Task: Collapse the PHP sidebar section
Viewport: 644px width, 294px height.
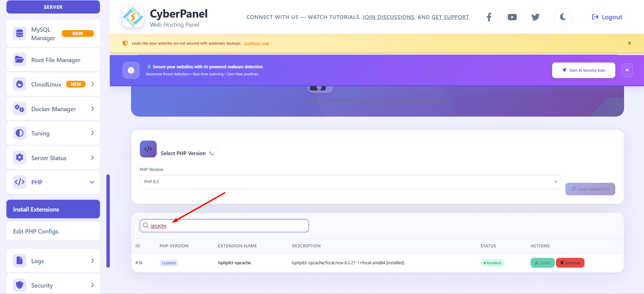Action: 92,182
